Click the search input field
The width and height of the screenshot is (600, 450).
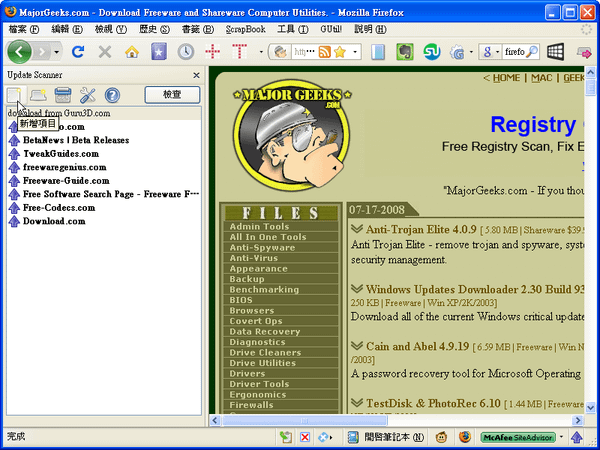pos(514,52)
